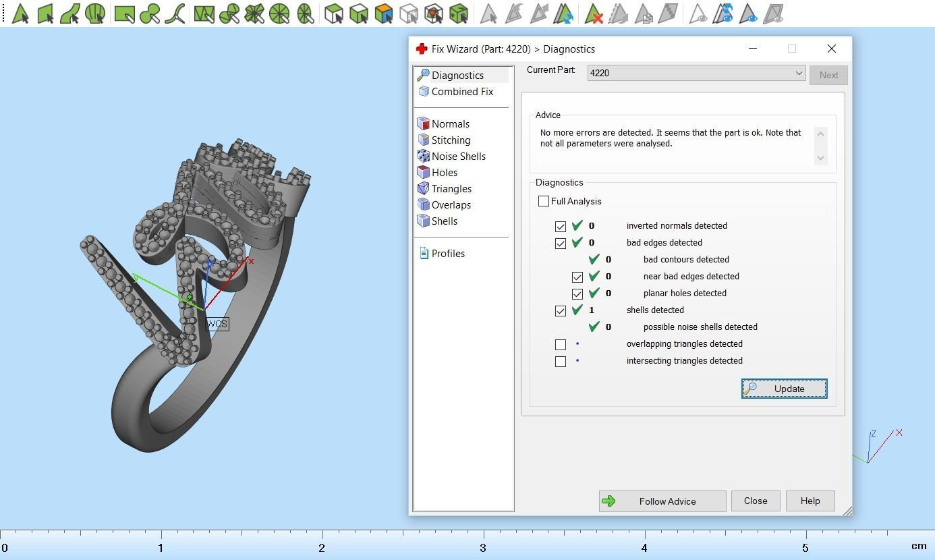Image resolution: width=935 pixels, height=560 pixels.
Task: Click the invert marked triangles icon
Action: (563, 13)
